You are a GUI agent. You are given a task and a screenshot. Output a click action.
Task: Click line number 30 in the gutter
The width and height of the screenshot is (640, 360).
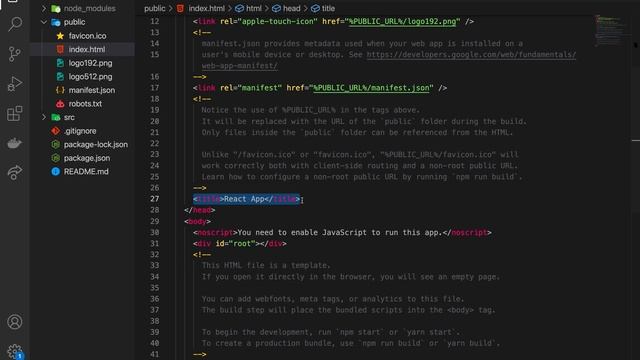(154, 232)
